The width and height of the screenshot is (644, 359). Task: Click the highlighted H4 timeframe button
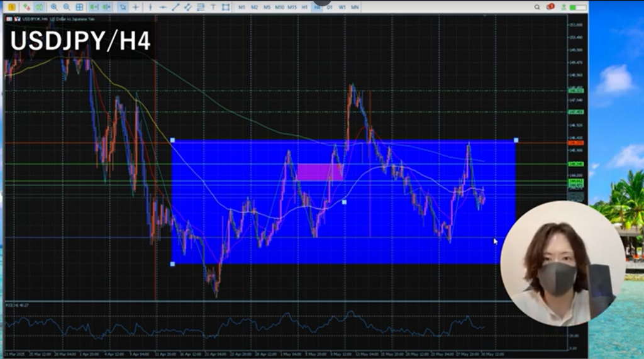click(x=317, y=7)
